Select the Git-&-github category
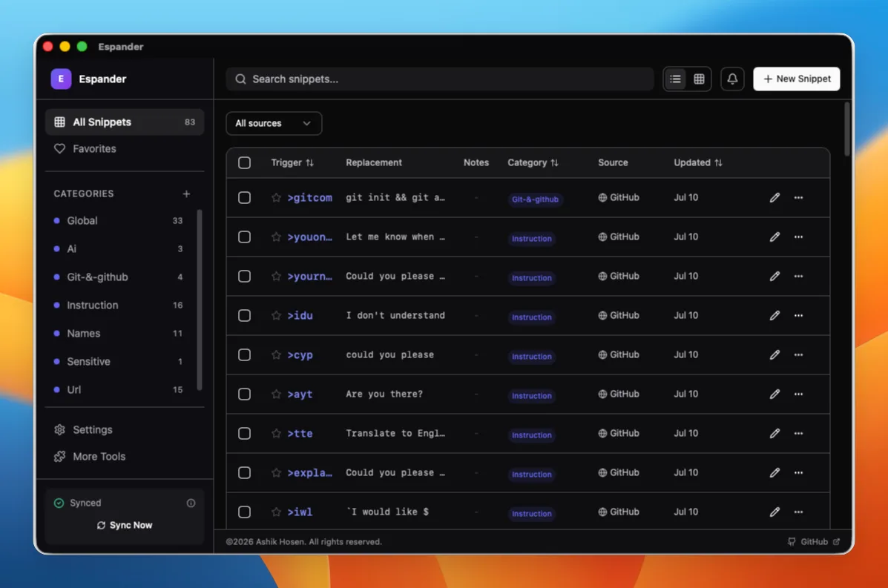 120,277
